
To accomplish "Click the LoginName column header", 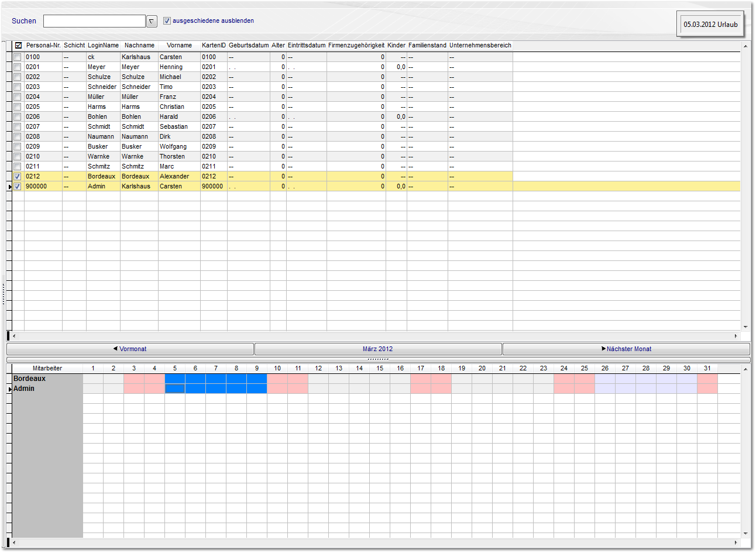I will click(103, 45).
